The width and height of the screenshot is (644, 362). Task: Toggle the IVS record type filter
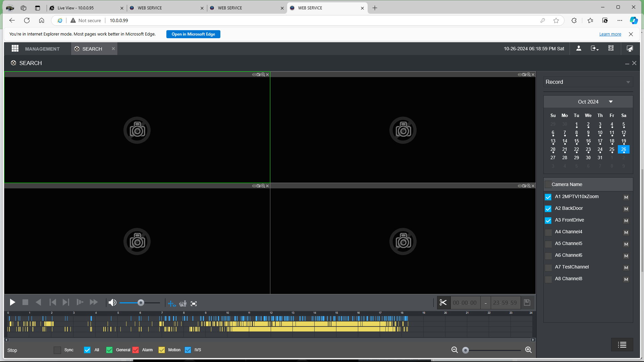pos(188,350)
